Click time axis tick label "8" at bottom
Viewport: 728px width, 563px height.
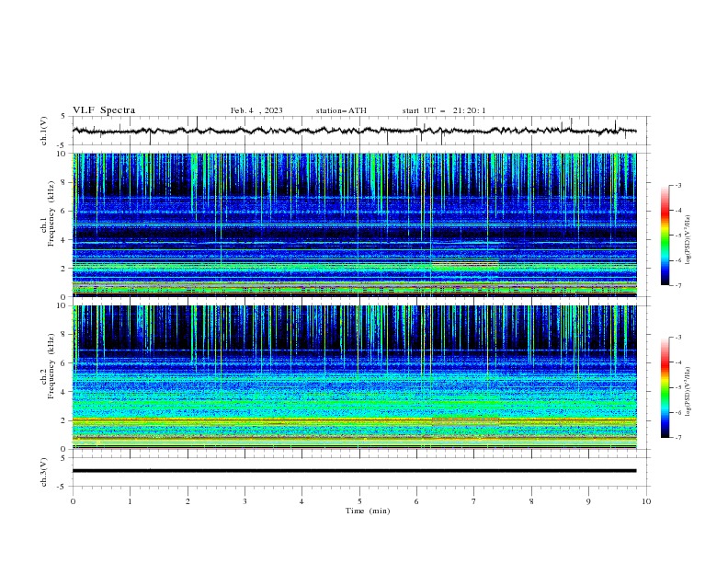pyautogui.click(x=531, y=501)
